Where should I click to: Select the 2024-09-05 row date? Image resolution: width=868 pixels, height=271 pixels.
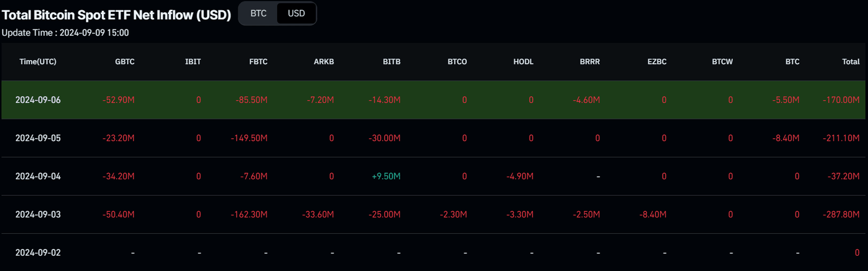point(38,138)
